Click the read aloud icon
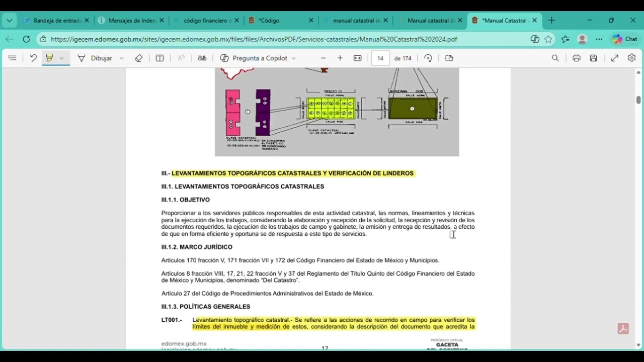Viewport: 644px width, 362px height. [181, 58]
